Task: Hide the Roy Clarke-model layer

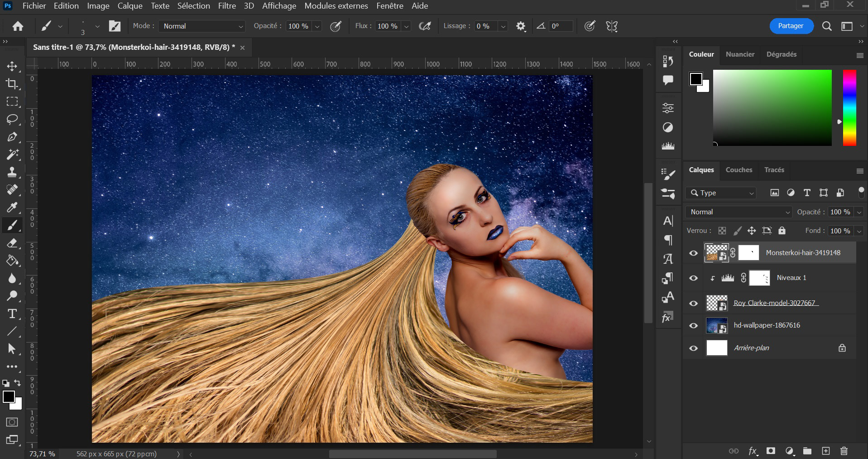Action: pyautogui.click(x=693, y=303)
